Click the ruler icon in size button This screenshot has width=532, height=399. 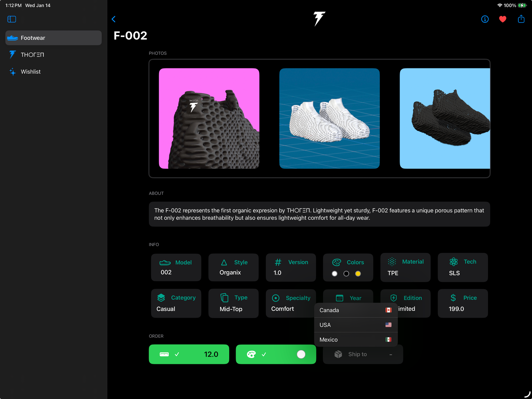click(x=164, y=354)
